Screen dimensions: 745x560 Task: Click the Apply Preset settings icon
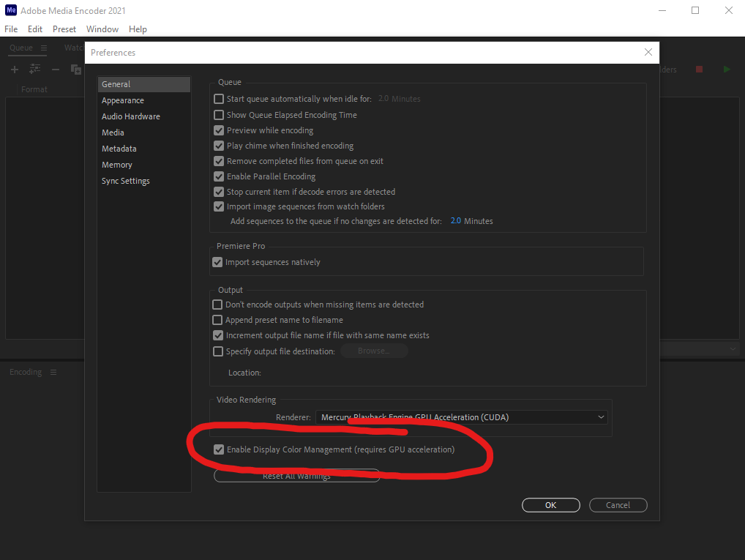point(34,69)
